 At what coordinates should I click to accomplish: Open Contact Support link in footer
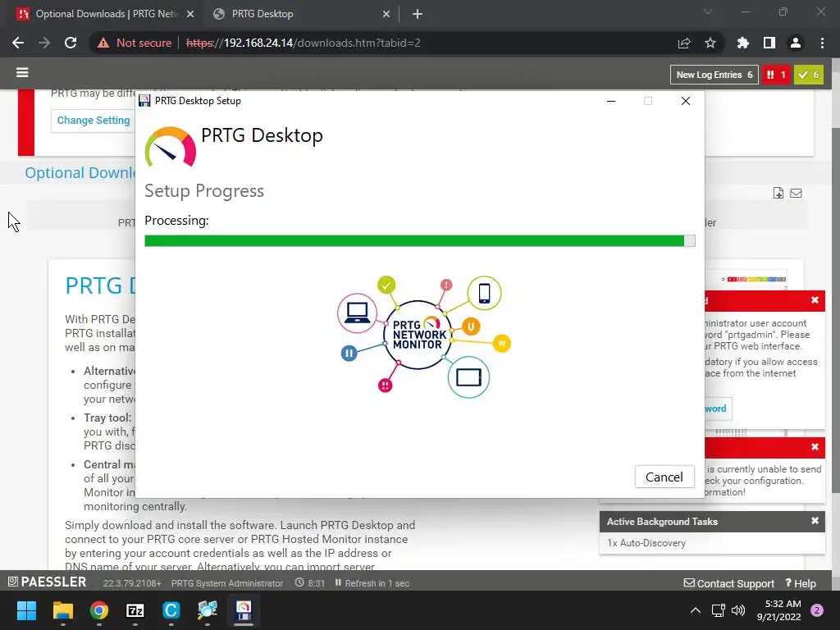729,583
